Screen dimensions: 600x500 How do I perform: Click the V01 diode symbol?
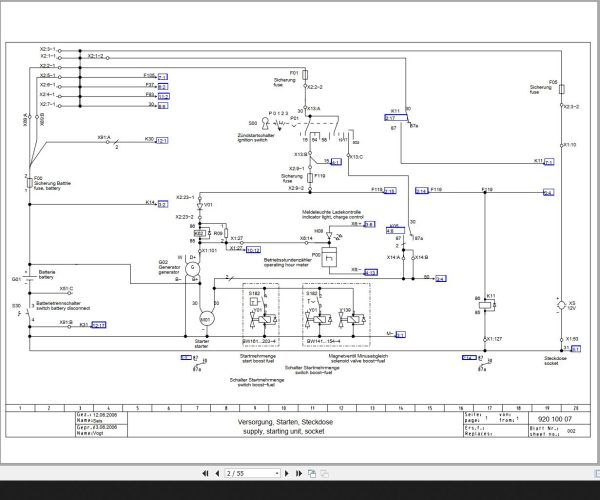click(x=200, y=206)
